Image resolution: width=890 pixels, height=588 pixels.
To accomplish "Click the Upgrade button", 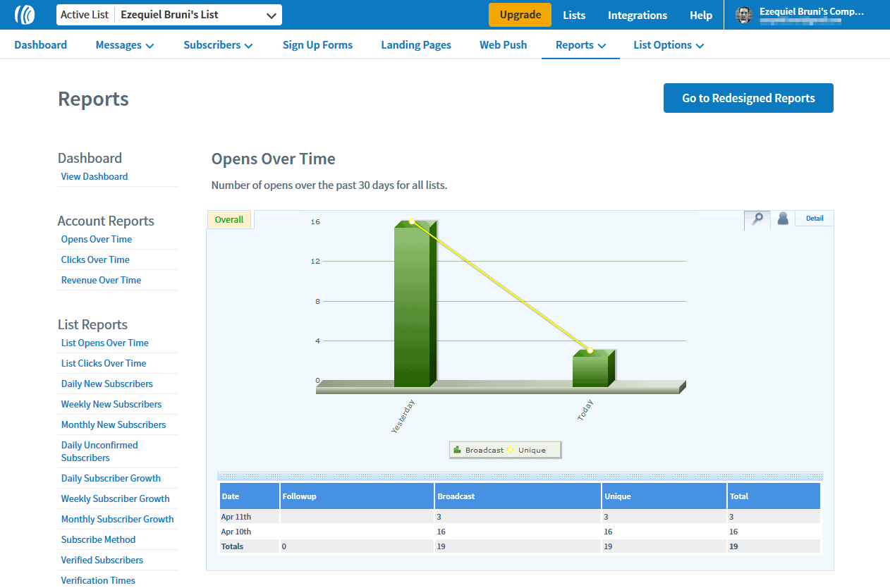I will 520,14.
